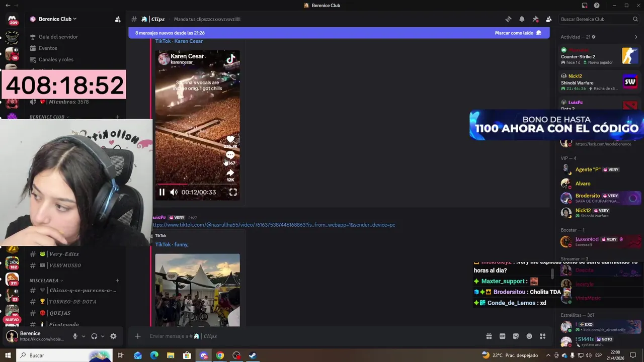Show pinned messages pin icon
Screen dimensions: 644x362
tap(535, 19)
